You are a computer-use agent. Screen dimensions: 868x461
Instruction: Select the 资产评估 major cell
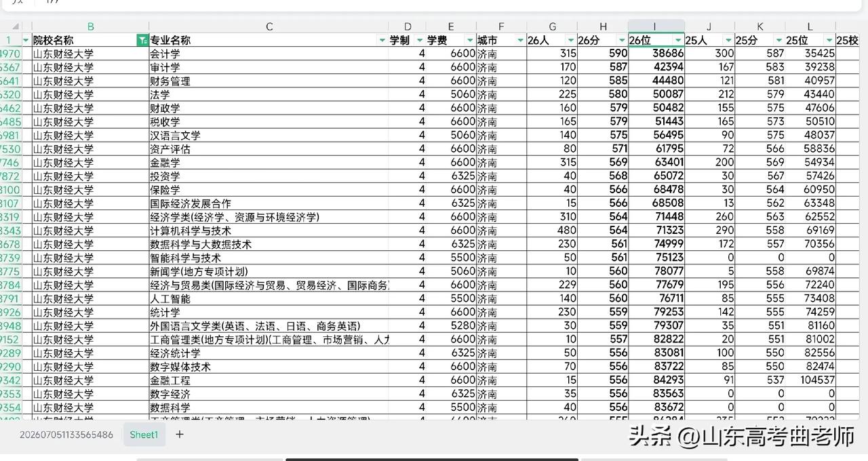[269, 148]
